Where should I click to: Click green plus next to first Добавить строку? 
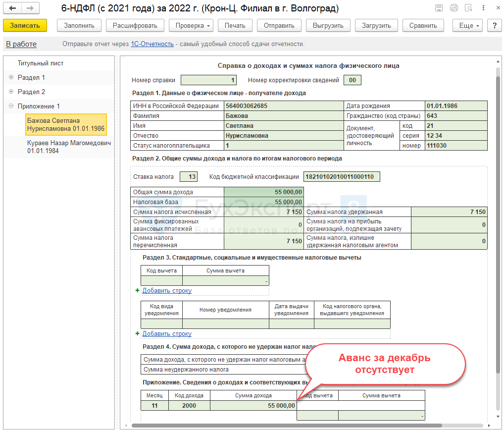137,290
